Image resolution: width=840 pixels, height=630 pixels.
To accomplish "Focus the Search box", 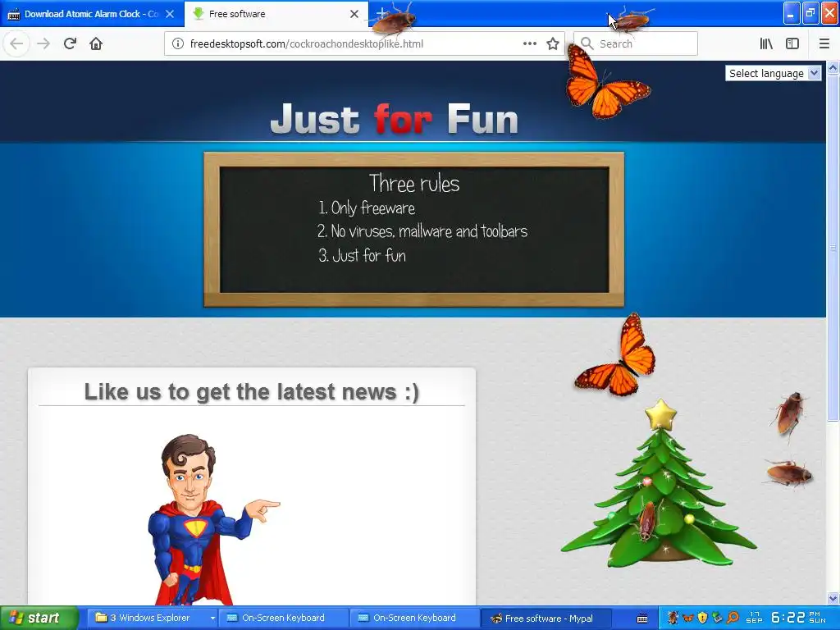I will click(636, 44).
